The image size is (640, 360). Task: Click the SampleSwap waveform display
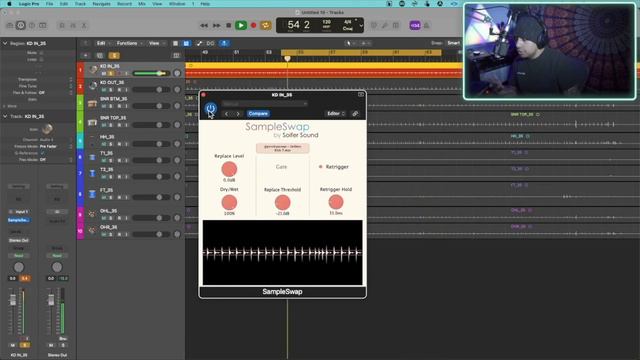pos(282,253)
